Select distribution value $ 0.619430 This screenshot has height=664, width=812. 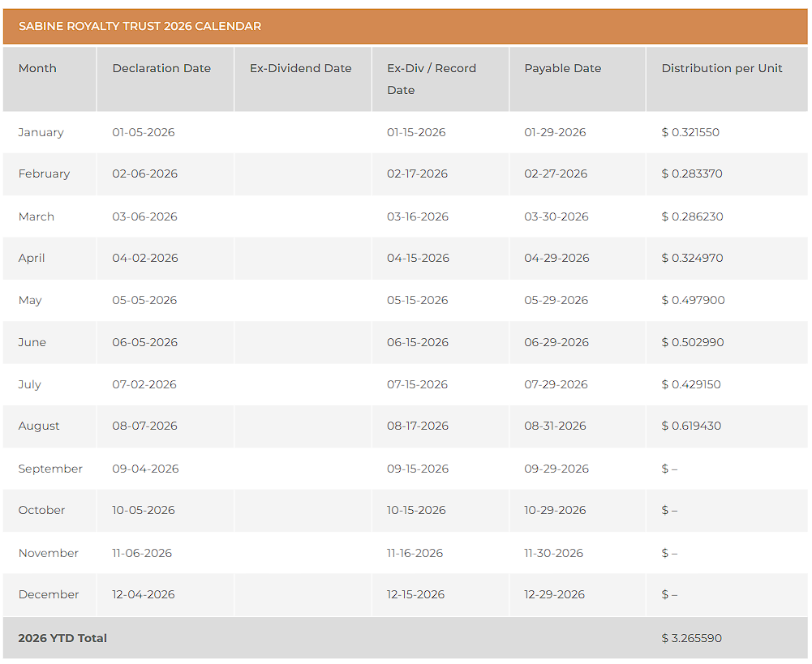click(x=691, y=426)
